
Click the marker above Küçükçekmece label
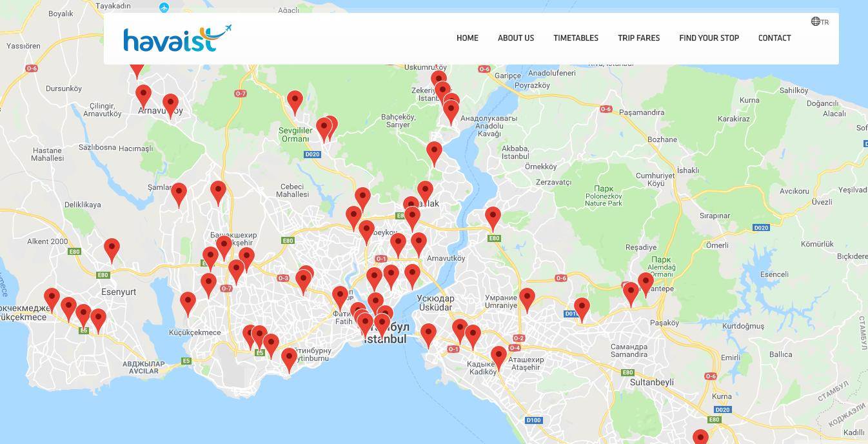click(188, 303)
